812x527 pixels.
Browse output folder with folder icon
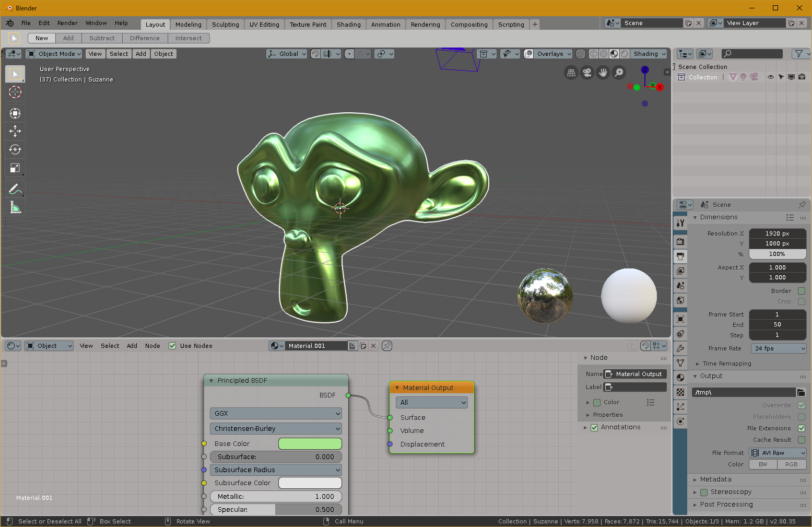point(801,392)
